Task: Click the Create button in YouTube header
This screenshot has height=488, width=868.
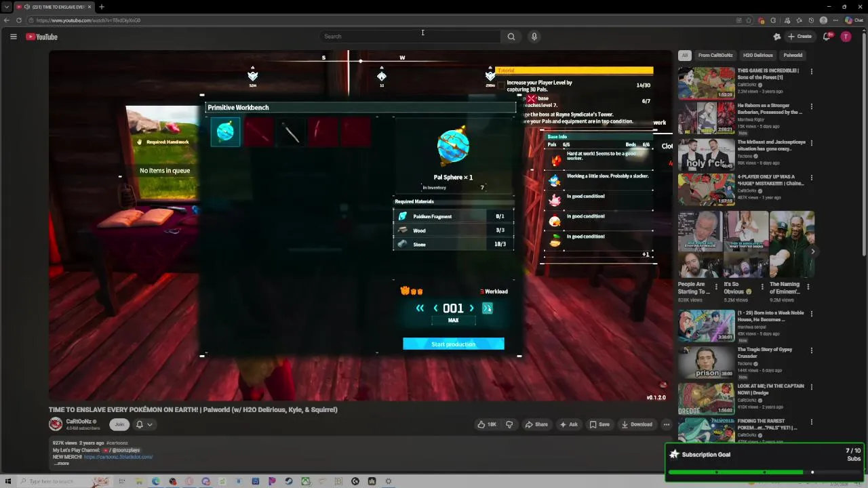Action: pos(800,37)
